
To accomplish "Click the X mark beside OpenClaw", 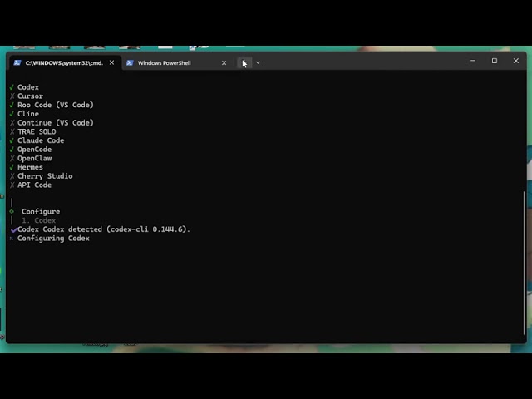I will click(x=12, y=158).
